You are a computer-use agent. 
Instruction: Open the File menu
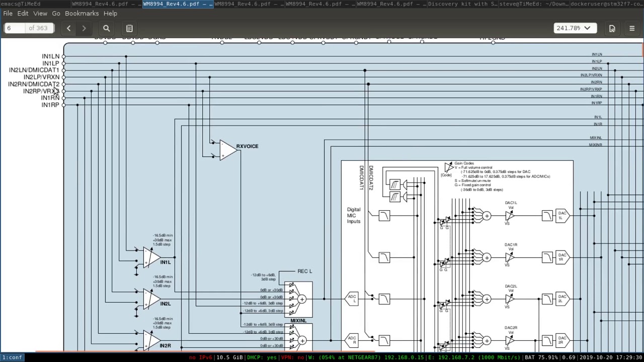pos(8,13)
